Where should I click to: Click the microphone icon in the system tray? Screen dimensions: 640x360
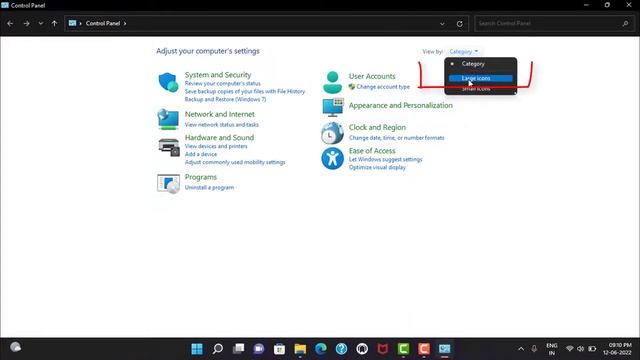(x=534, y=349)
